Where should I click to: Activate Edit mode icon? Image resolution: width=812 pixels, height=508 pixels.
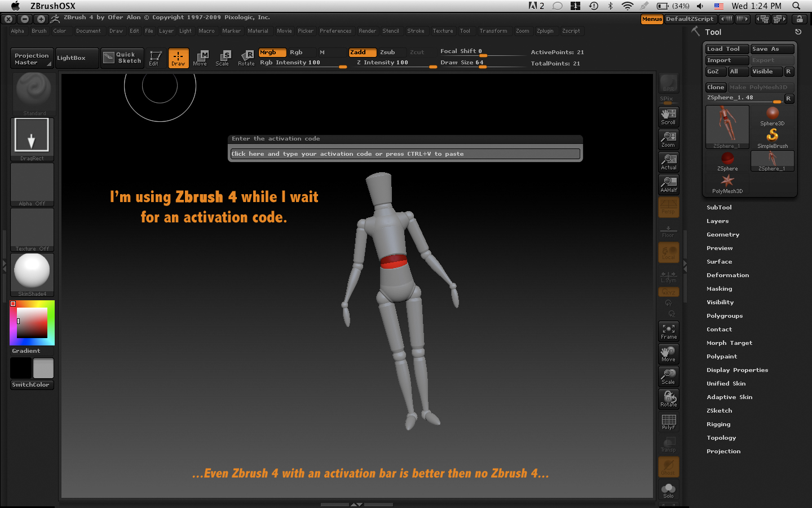[x=155, y=58]
